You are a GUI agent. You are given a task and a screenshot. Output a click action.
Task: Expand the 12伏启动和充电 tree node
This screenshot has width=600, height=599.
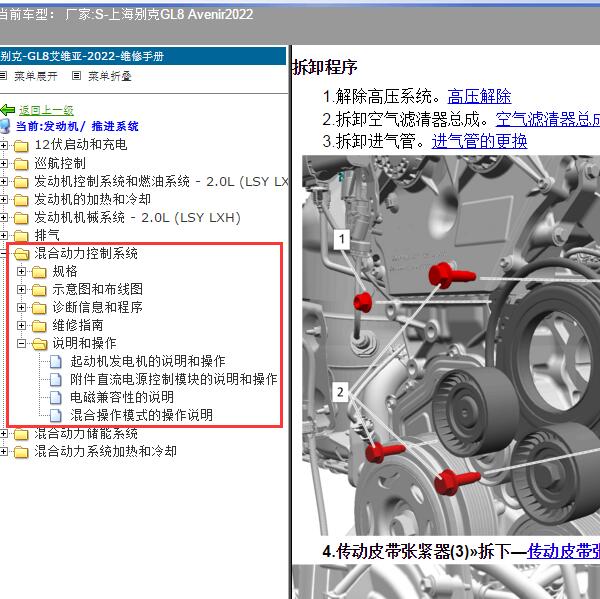click(x=3, y=145)
